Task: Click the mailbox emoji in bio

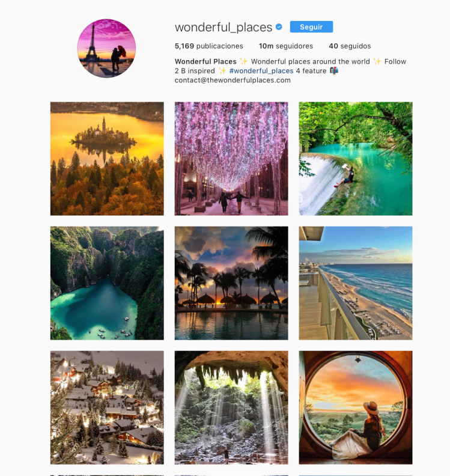Action: pyautogui.click(x=334, y=70)
